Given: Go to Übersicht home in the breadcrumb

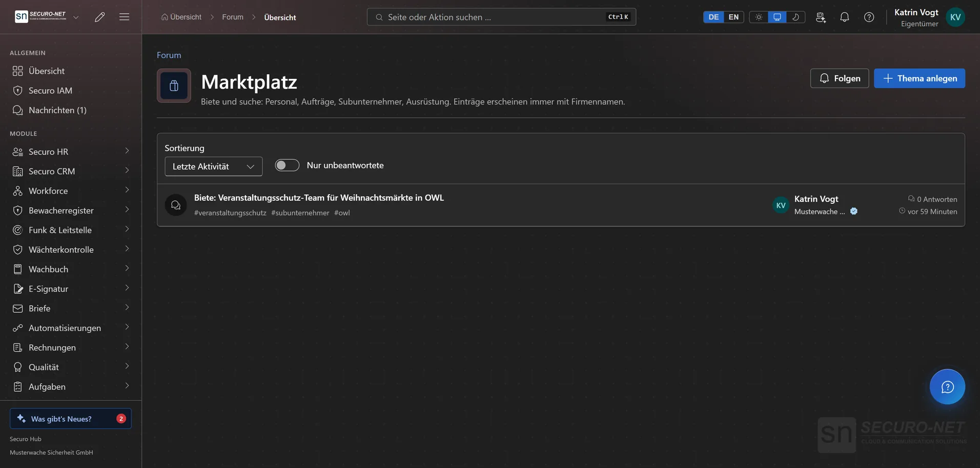Looking at the screenshot, I should click(181, 17).
